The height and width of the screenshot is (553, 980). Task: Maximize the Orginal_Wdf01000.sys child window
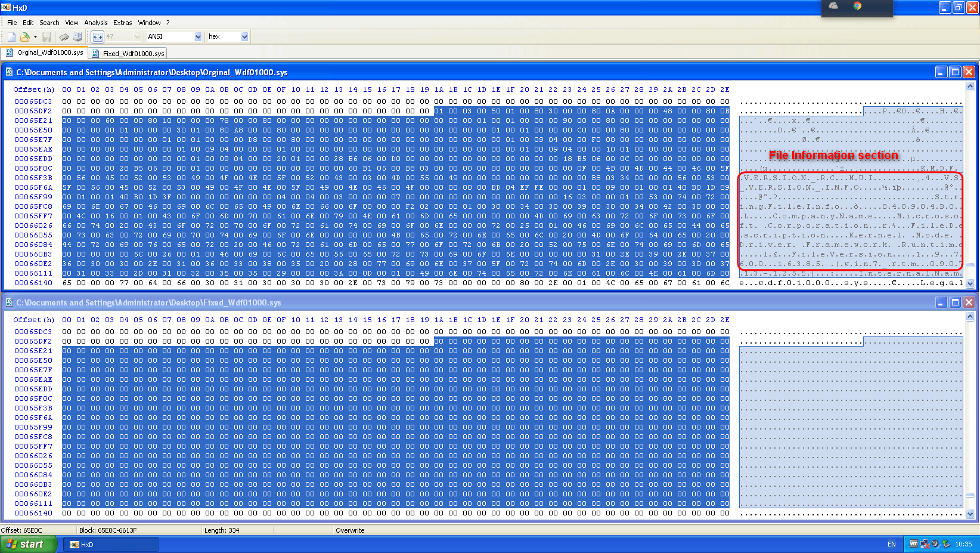[955, 72]
